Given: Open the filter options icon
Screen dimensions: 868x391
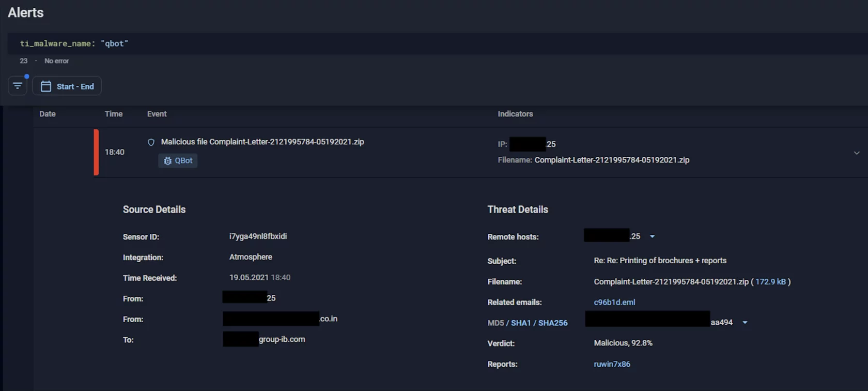Looking at the screenshot, I should tap(18, 86).
